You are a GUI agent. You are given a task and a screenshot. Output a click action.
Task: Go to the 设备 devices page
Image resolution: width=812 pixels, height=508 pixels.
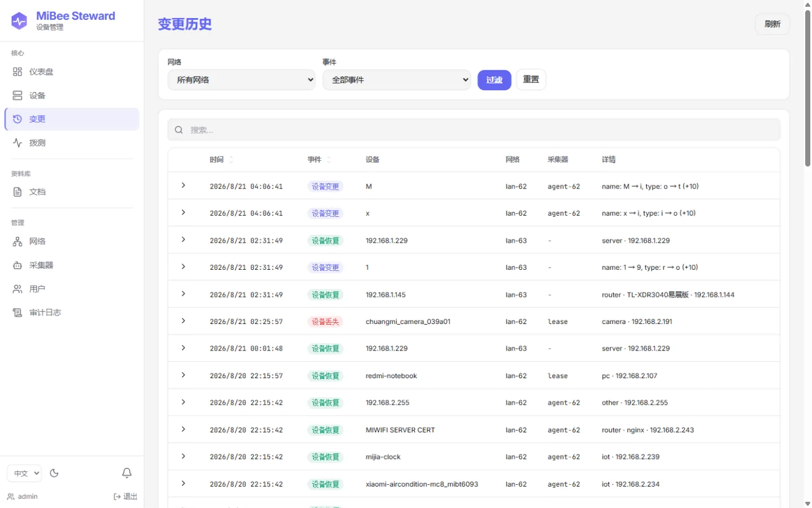point(72,95)
